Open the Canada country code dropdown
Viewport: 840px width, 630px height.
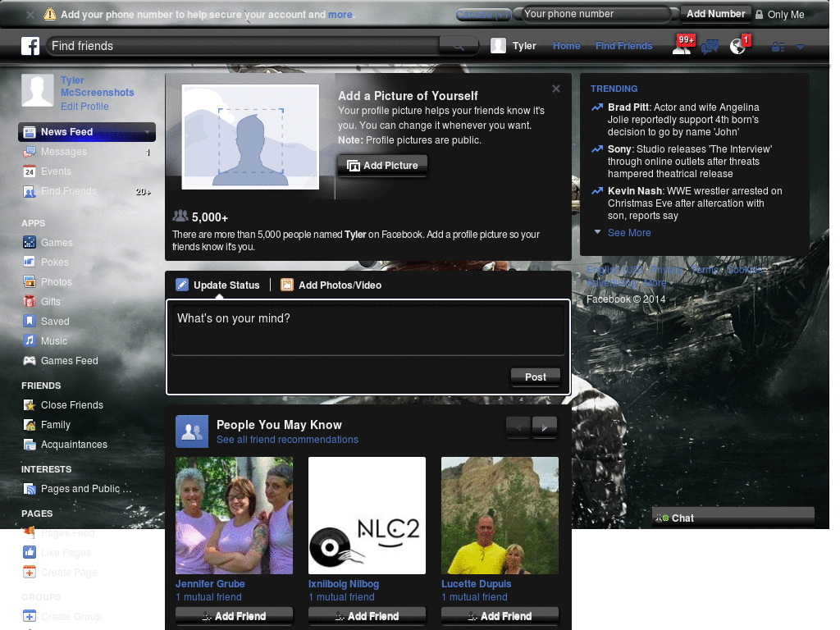484,15
